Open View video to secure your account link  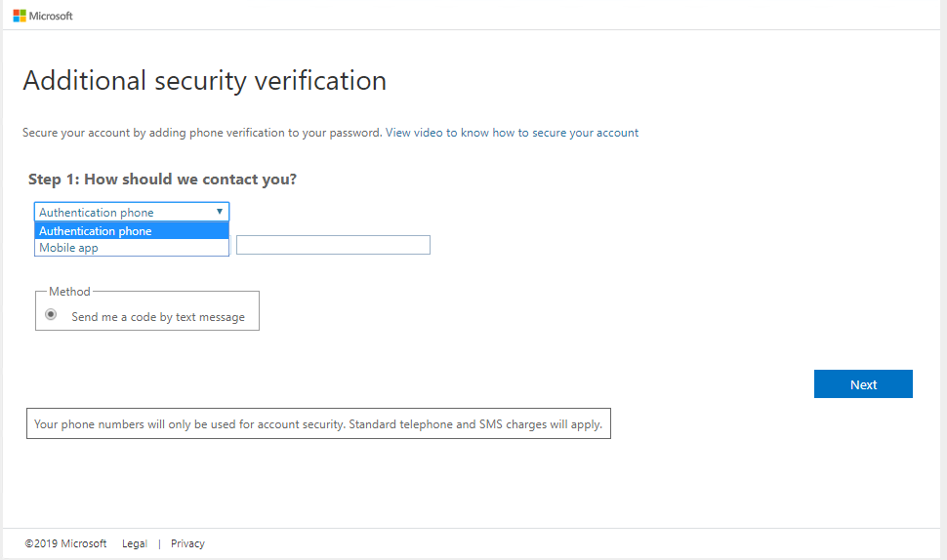pos(512,133)
